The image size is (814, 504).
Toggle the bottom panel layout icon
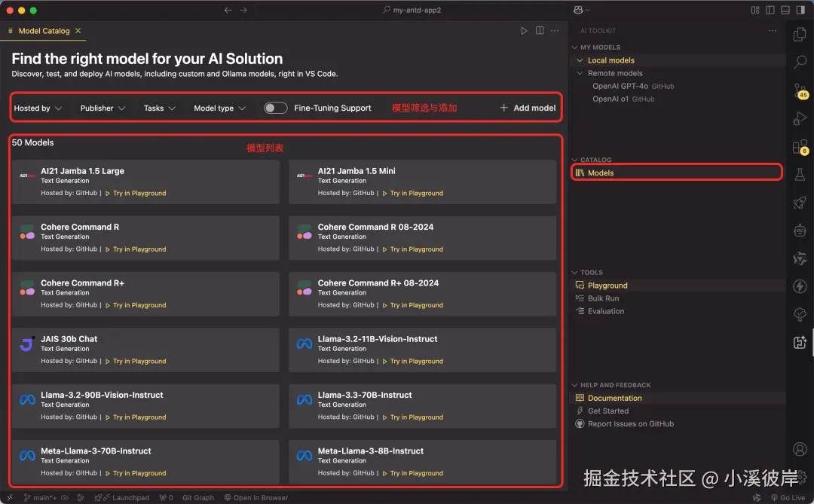coord(785,10)
